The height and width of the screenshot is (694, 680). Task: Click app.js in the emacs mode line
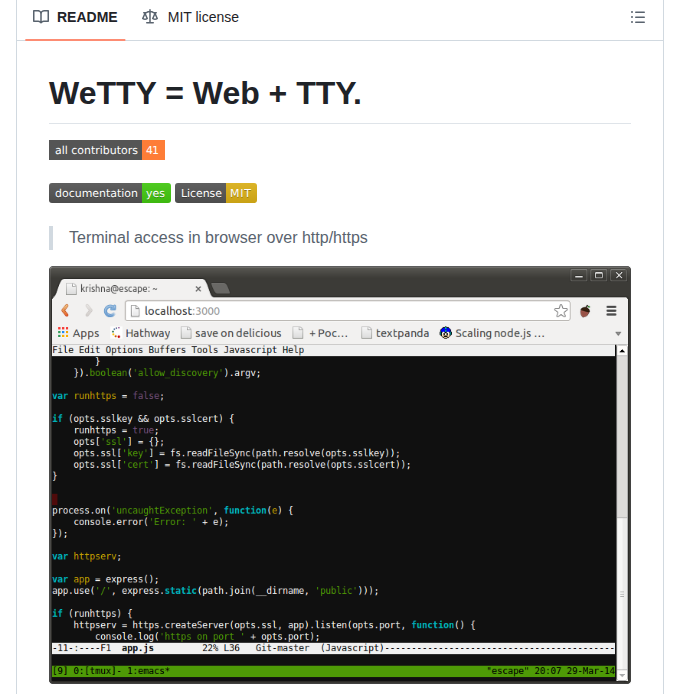click(x=138, y=648)
